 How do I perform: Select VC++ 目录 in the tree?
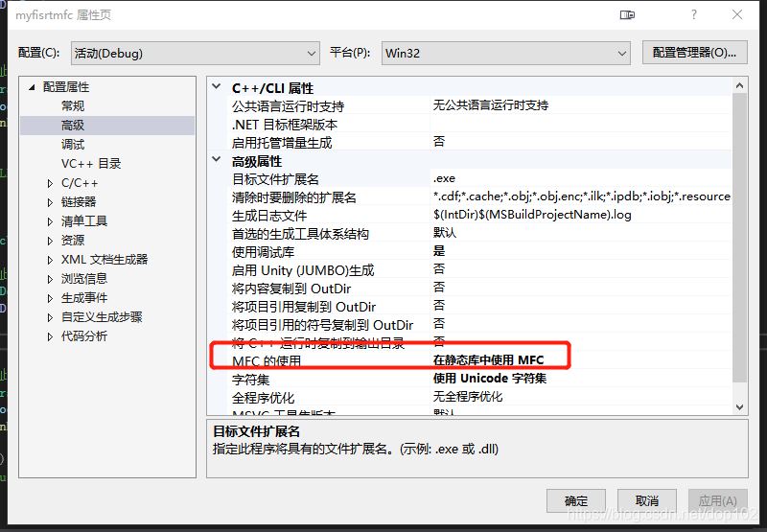(x=91, y=163)
